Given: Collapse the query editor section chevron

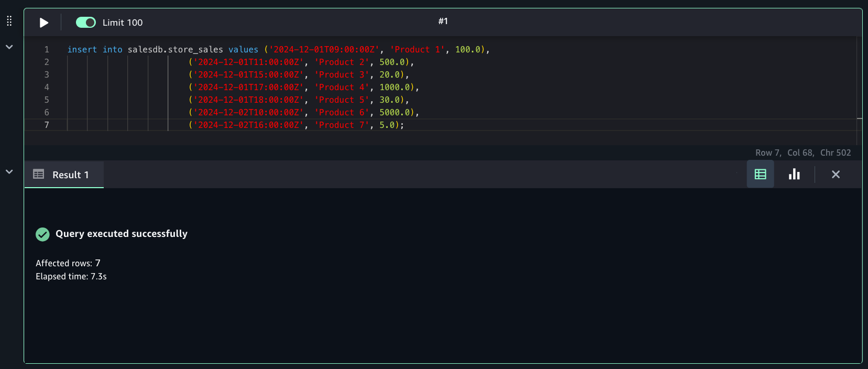Looking at the screenshot, I should [x=9, y=47].
